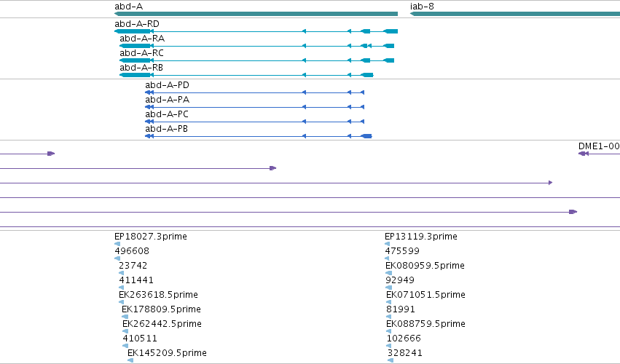This screenshot has height=364, width=620.
Task: Click the insertion marker below EK262442.5prime
Action: (x=125, y=331)
